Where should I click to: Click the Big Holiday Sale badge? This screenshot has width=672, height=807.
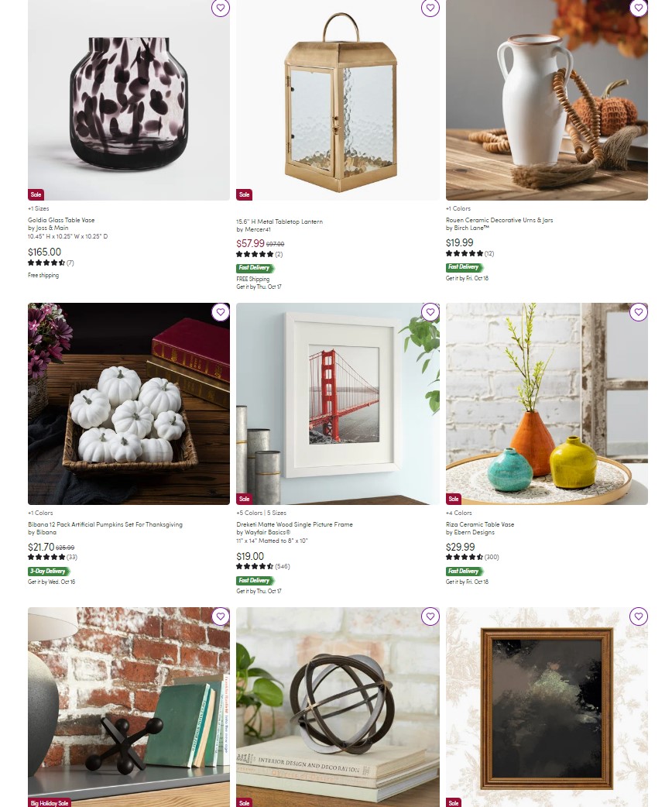[50, 803]
